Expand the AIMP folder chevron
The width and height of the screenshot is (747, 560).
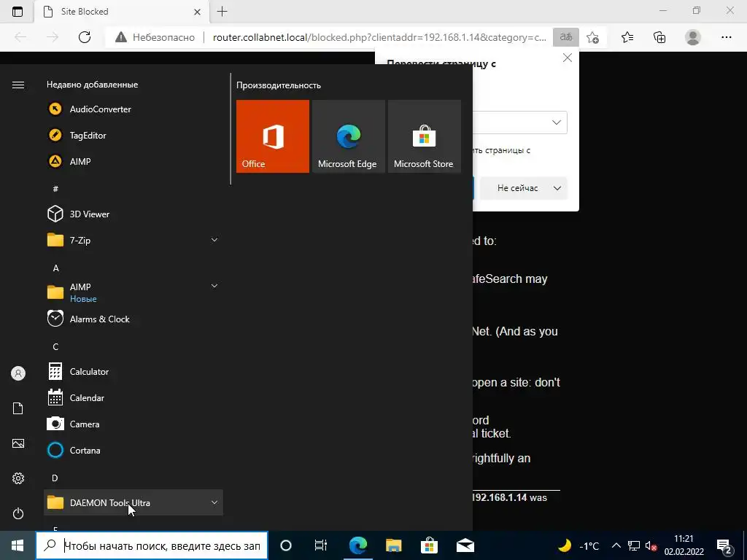pyautogui.click(x=214, y=286)
